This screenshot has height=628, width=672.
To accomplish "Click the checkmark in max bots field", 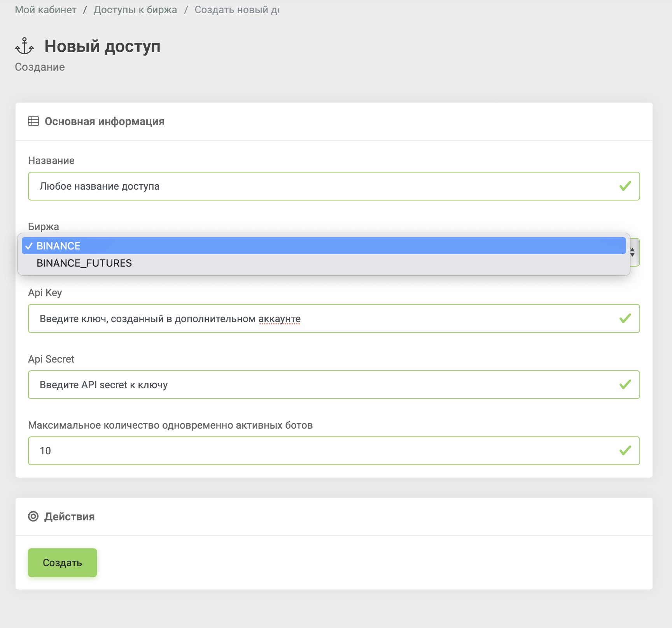I will click(x=625, y=451).
